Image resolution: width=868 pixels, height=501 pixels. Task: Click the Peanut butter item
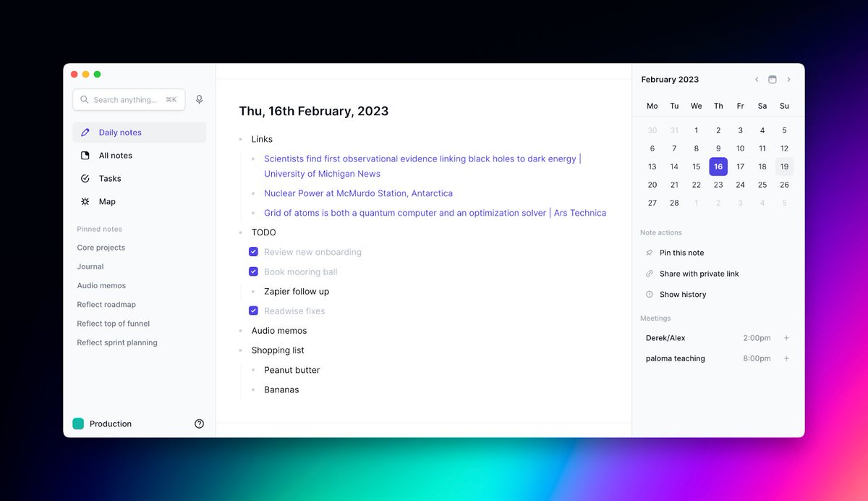[x=292, y=370]
